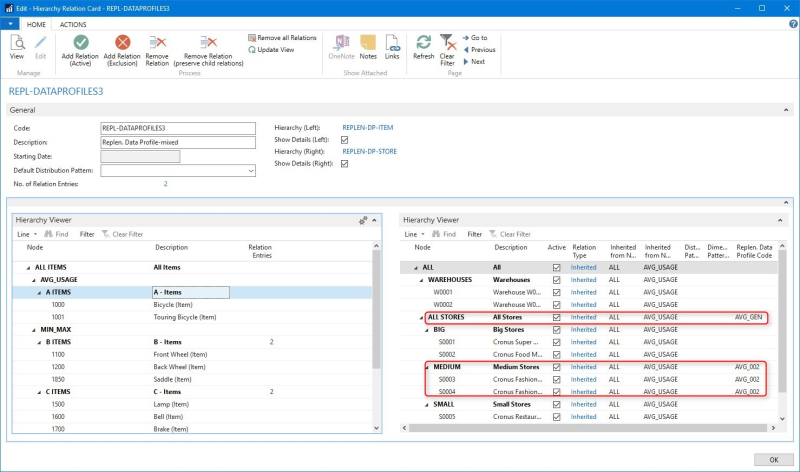
Task: Uncheck Active checkbox for WAREHOUSES row
Action: click(x=556, y=280)
